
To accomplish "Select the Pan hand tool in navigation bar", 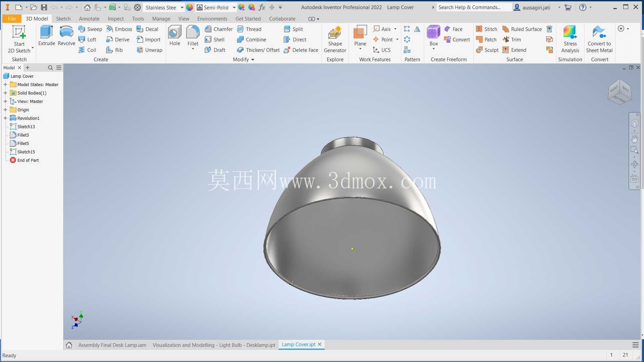I will [x=634, y=139].
